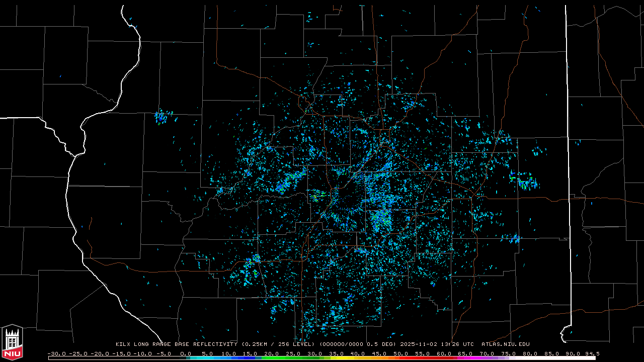Click the isolated green-blue echo cluster far east

pyautogui.click(x=523, y=180)
